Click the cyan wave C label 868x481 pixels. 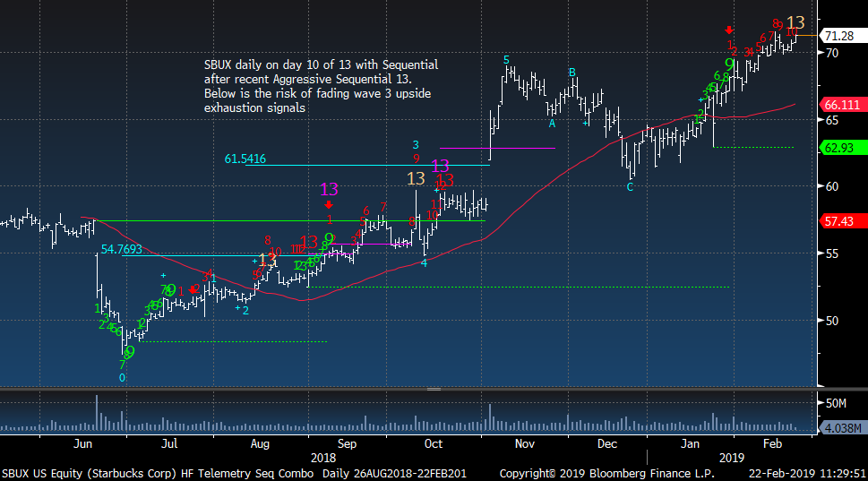click(x=630, y=187)
